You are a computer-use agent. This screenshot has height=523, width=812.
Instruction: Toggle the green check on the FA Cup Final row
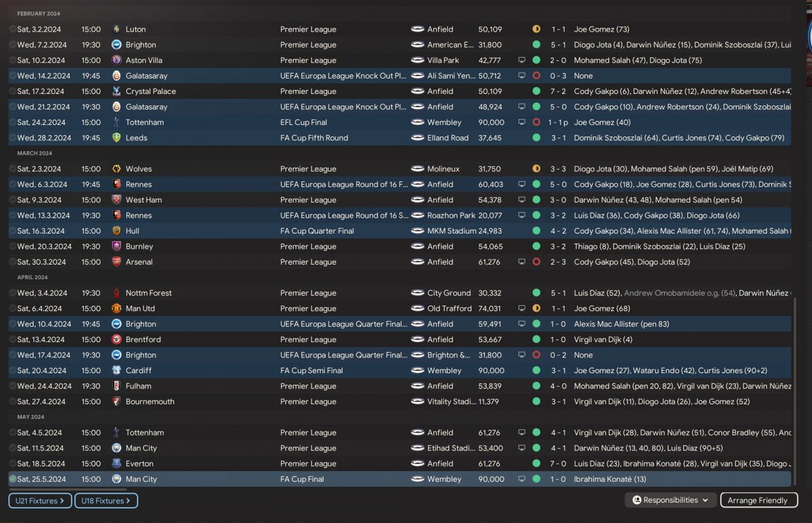tap(13, 479)
